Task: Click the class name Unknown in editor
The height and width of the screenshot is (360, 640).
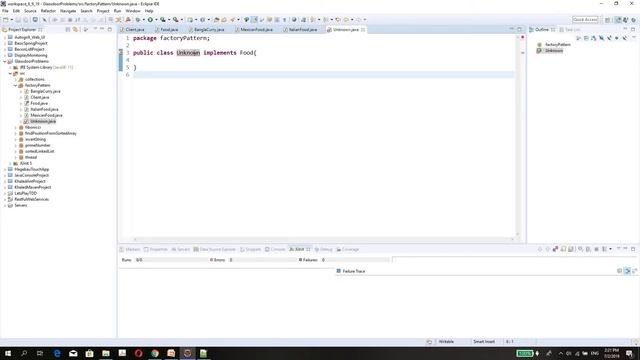Action: [x=188, y=53]
